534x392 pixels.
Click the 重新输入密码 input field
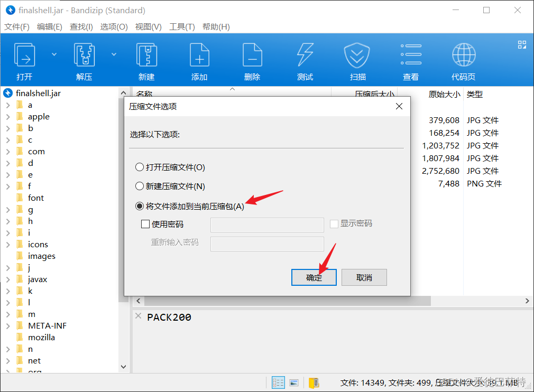coord(267,244)
